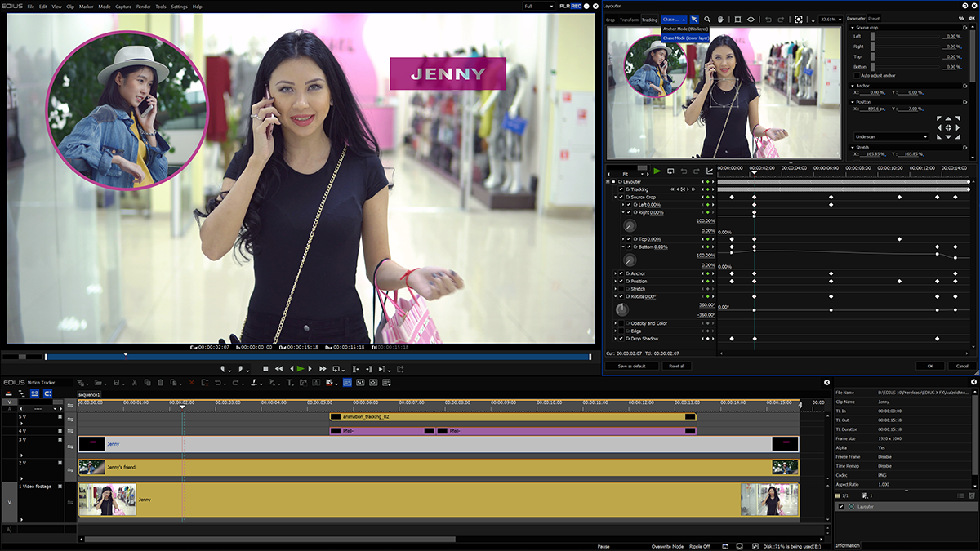
Task: Select the arrow selection tool in Layouter
Action: coord(693,20)
